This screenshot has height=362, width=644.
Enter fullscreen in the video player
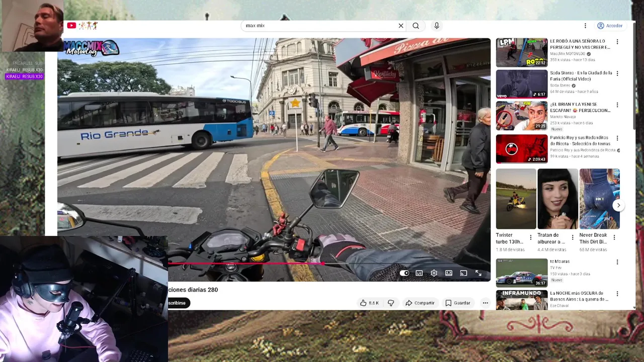pos(478,273)
